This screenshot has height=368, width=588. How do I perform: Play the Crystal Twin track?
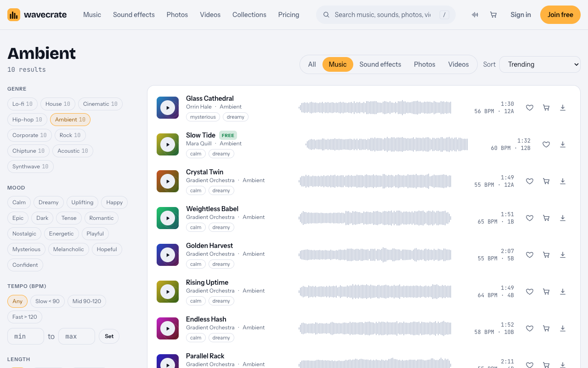[168, 181]
